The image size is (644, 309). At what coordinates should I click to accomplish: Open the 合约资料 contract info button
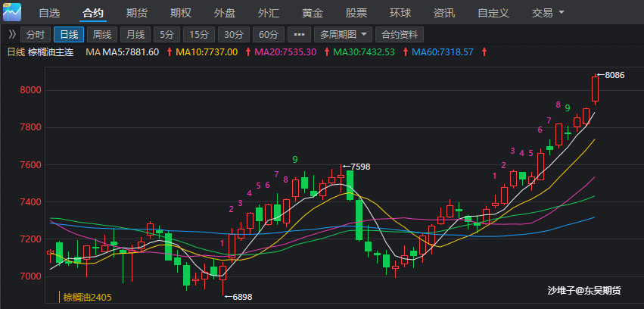coord(400,35)
